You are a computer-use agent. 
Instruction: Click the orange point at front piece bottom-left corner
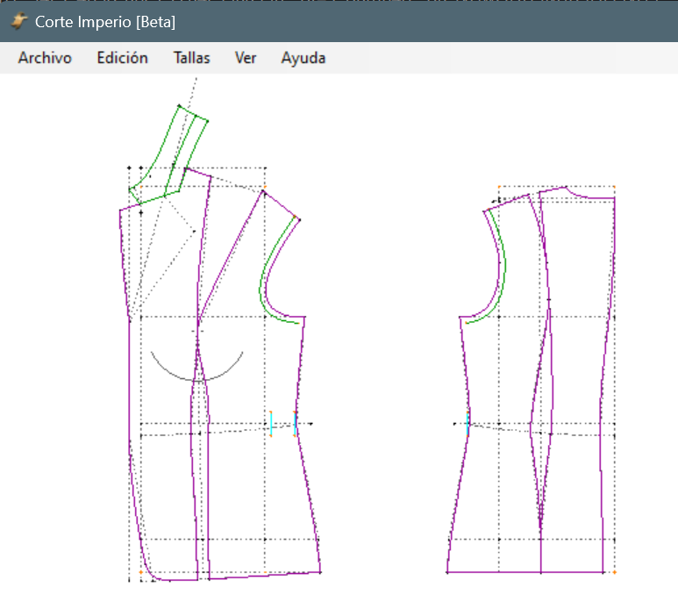pos(141,572)
